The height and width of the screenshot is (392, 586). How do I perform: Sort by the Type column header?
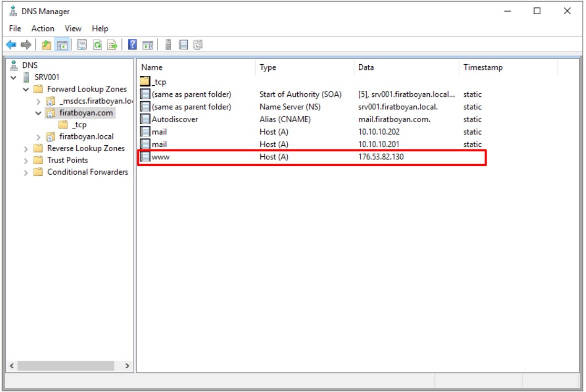(x=305, y=67)
